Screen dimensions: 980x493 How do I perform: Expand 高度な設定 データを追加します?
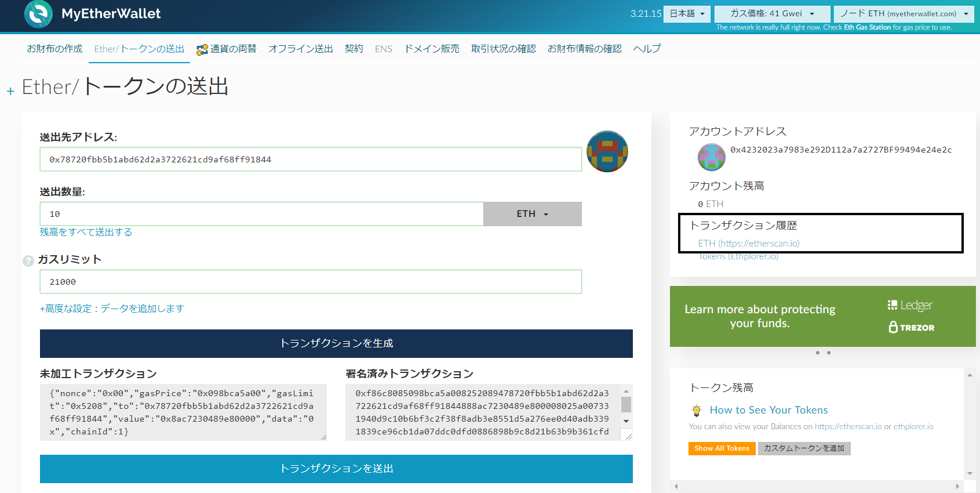(x=112, y=309)
